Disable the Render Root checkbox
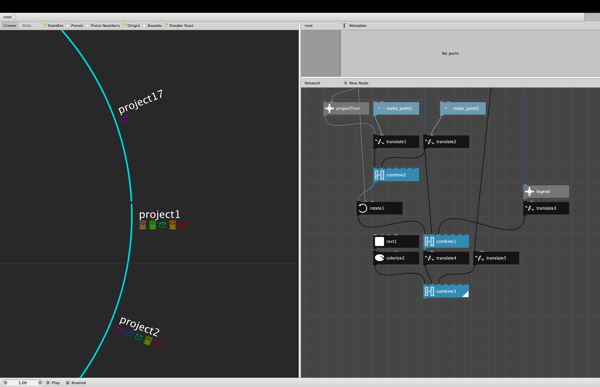Image resolution: width=600 pixels, height=387 pixels. coord(166,26)
